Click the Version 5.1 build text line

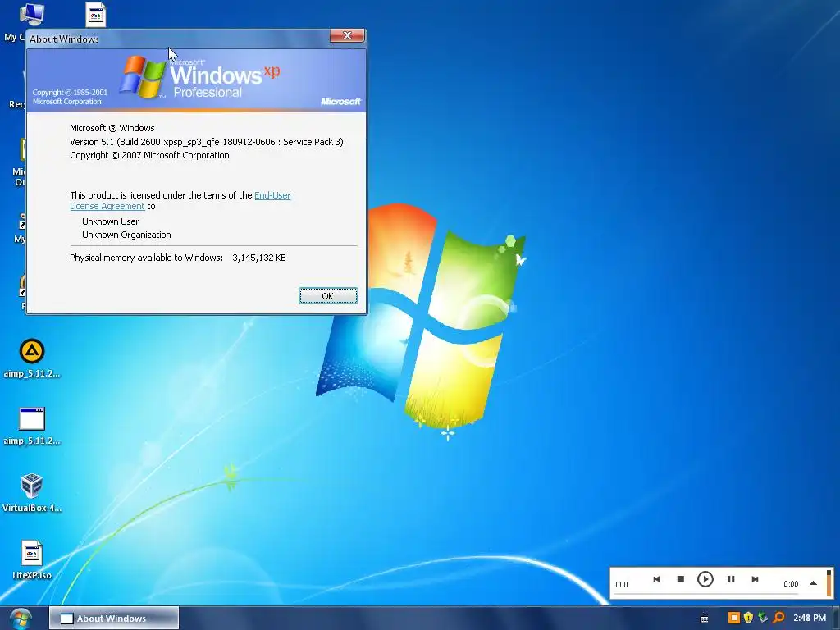pyautogui.click(x=206, y=142)
